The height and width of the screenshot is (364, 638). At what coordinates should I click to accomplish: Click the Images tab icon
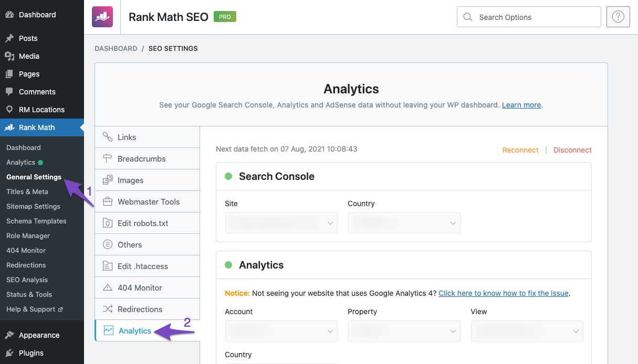coord(108,180)
